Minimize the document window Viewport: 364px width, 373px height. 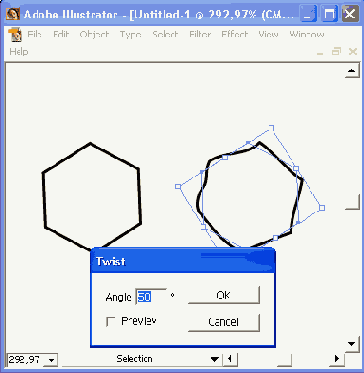coord(320,52)
